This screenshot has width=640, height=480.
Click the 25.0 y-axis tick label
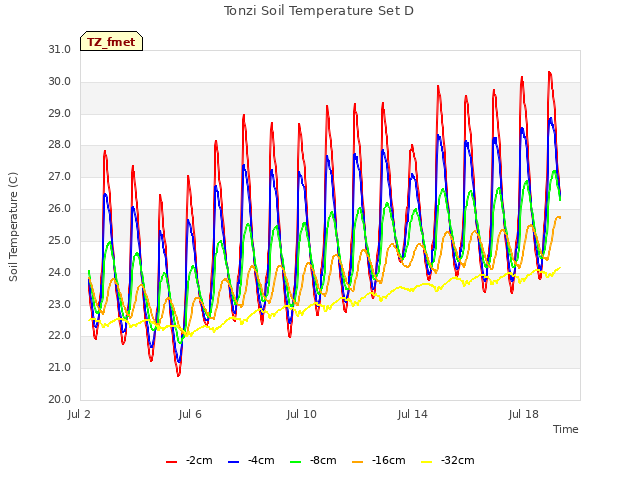tap(60, 240)
